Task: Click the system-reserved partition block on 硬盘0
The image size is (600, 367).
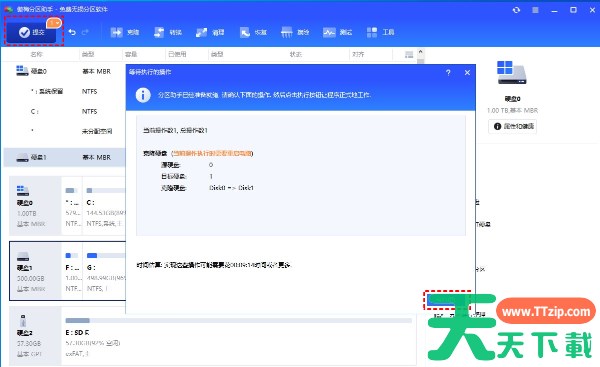Action: point(72,206)
